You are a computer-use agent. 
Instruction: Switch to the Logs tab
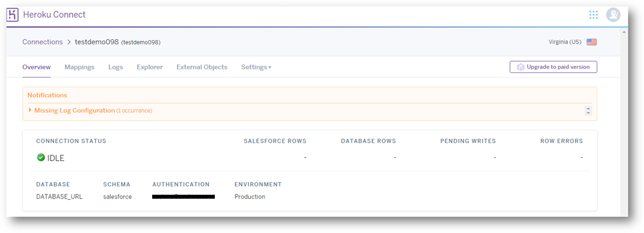116,67
